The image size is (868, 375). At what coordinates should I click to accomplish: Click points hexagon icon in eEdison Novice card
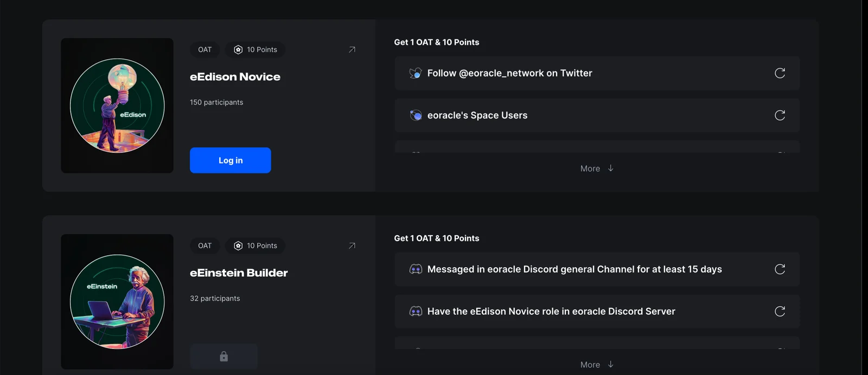click(x=238, y=50)
